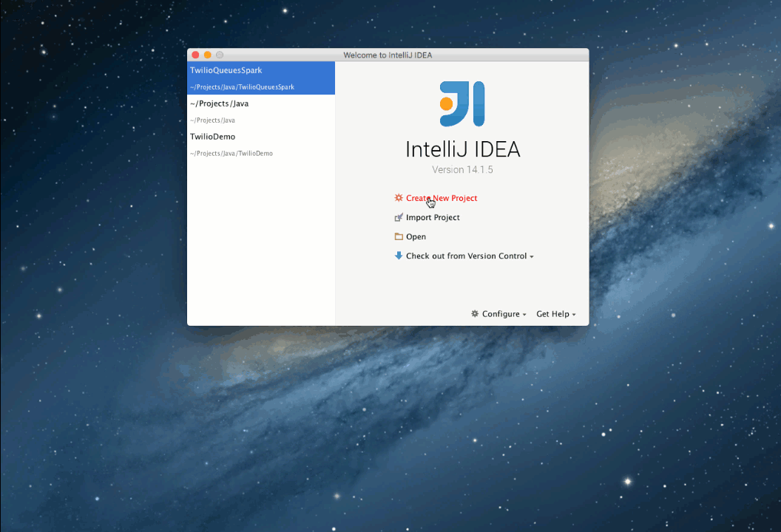Open recent project TwilioDemo
781x532 pixels.
(261, 144)
